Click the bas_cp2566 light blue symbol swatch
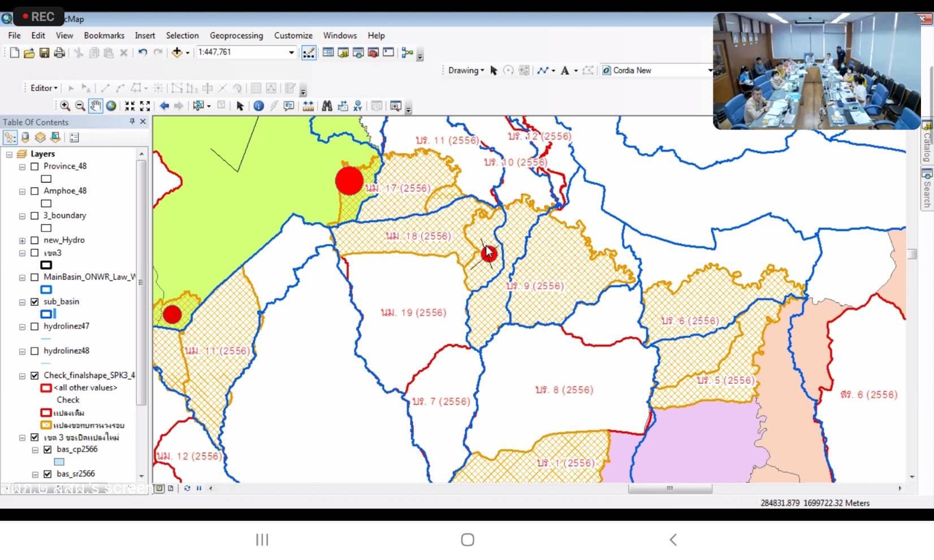Screen dimensions: 934x560 pos(59,462)
